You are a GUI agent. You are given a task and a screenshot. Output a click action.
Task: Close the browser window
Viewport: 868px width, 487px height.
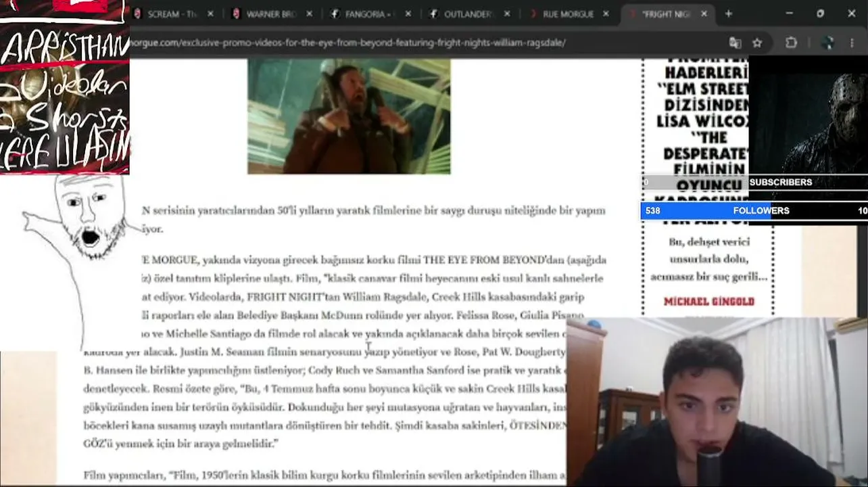click(x=851, y=14)
